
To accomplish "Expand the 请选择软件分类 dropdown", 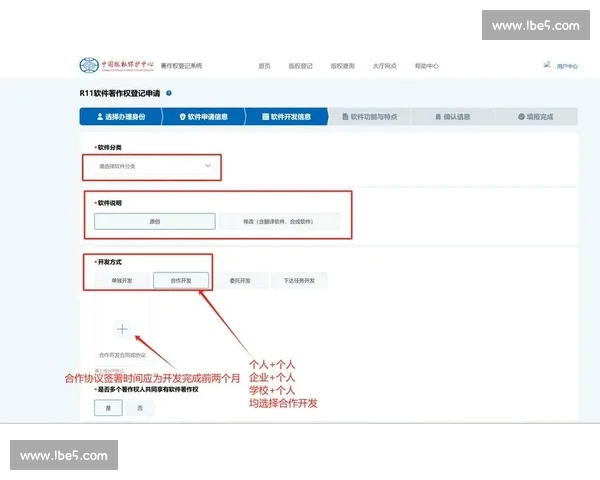I will click(155, 166).
